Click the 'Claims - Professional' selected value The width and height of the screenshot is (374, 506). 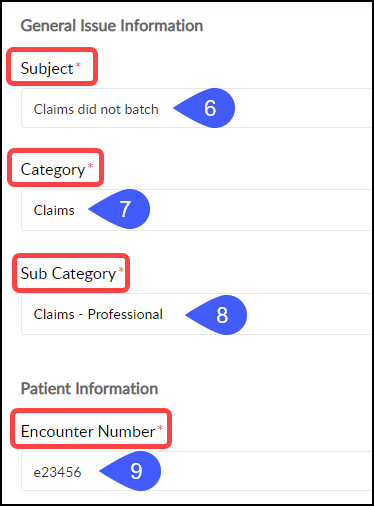[98, 314]
